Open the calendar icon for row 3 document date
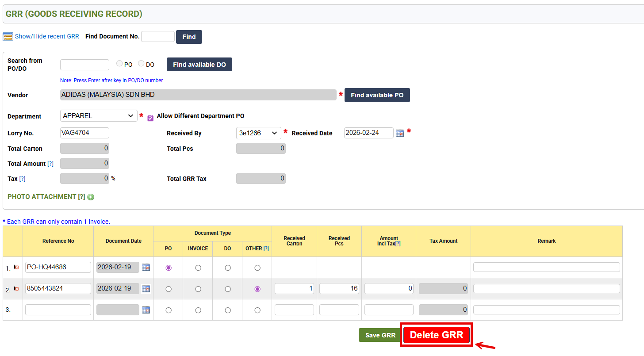This screenshot has height=356, width=644. [146, 310]
